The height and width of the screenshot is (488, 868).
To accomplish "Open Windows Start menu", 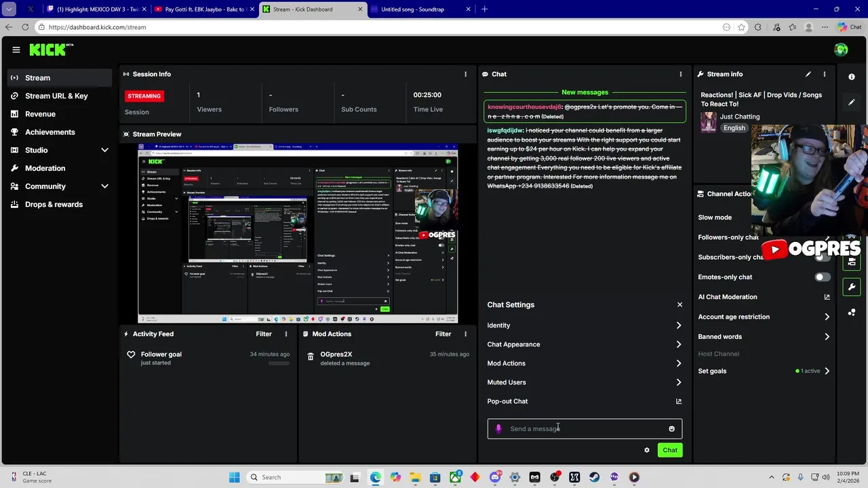I will pos(234,477).
